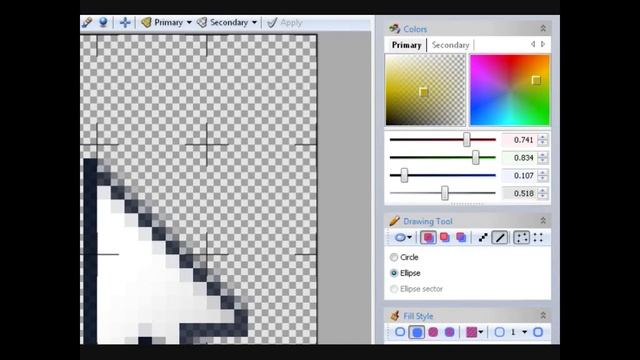Click the blue value field showing 0.107
The image size is (640, 360).
point(519,176)
